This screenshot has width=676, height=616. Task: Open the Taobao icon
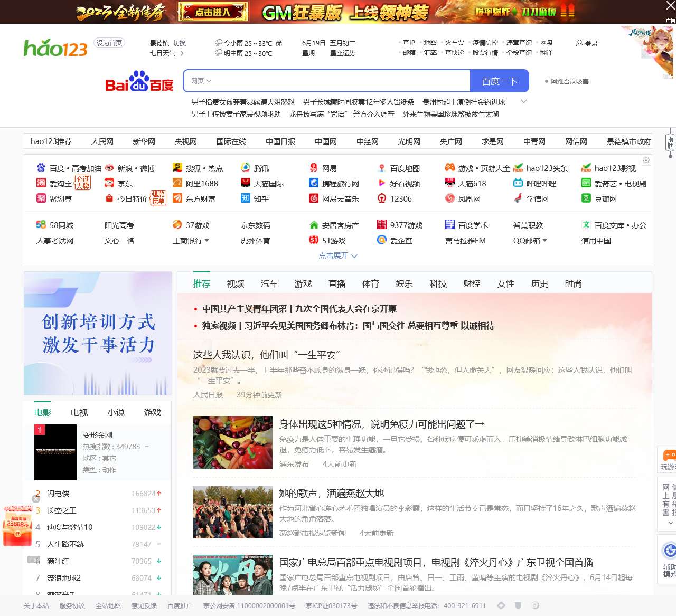click(x=41, y=183)
